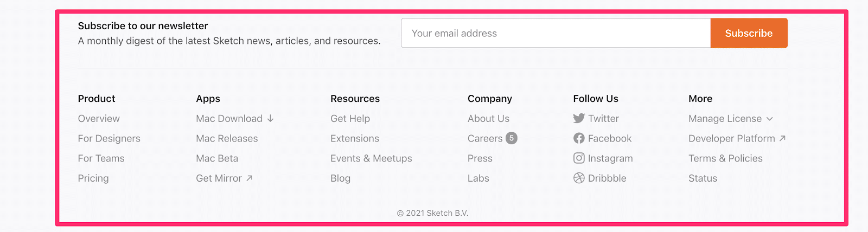The height and width of the screenshot is (232, 868).
Task: Click the Mac Download arrow icon
Action: (x=270, y=118)
